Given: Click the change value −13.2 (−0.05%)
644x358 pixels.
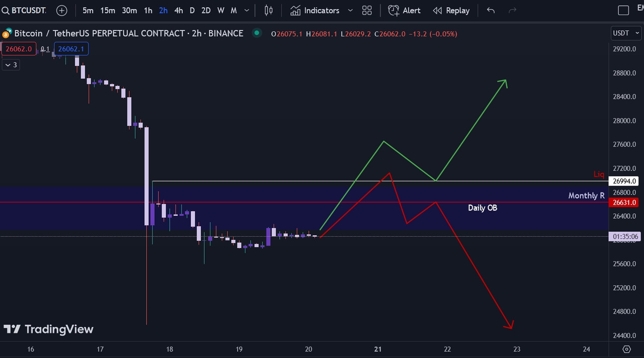Looking at the screenshot, I should click(x=433, y=34).
